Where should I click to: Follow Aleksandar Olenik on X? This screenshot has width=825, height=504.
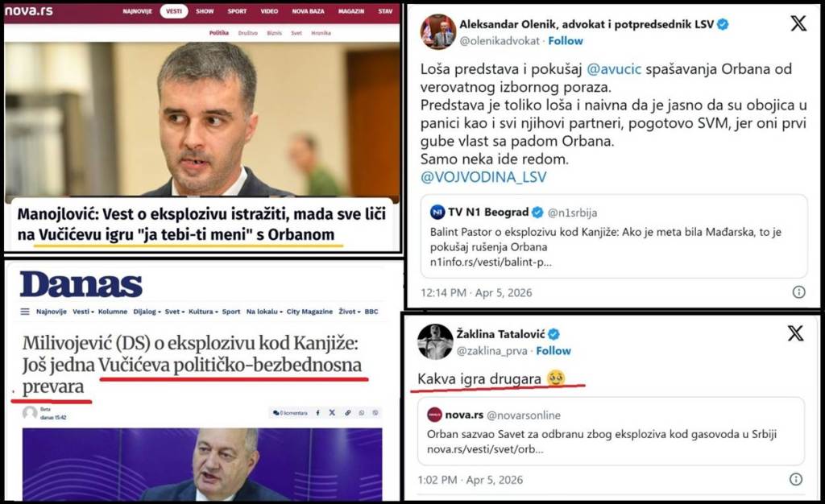566,41
